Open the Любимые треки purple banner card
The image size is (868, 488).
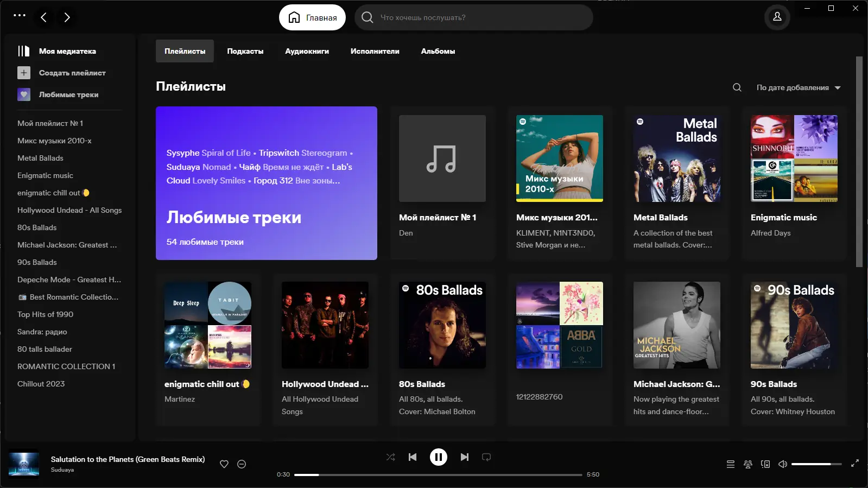click(267, 183)
